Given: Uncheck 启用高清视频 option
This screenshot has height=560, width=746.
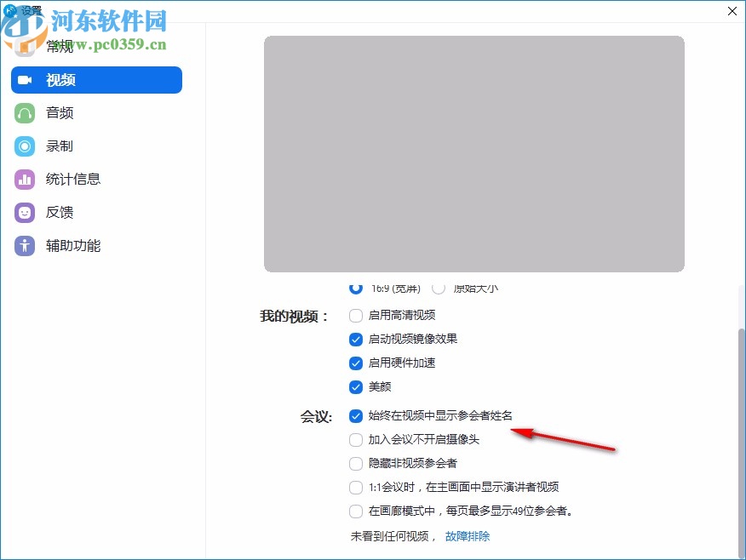Looking at the screenshot, I should click(356, 315).
